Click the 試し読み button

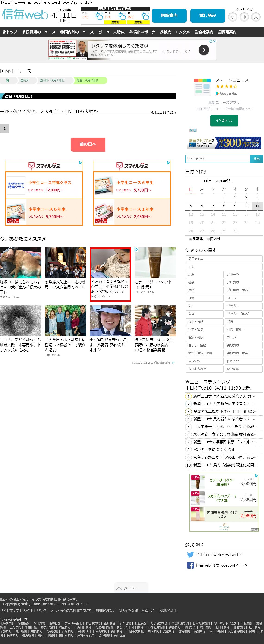pyautogui.click(x=207, y=16)
